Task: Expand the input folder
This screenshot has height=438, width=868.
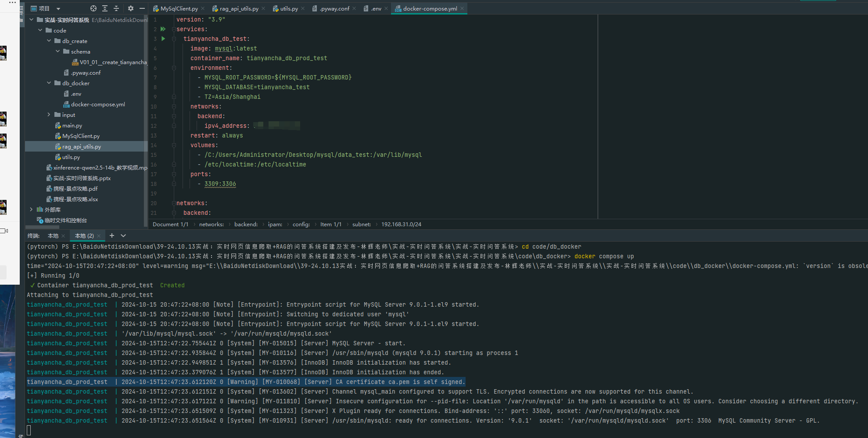Action: click(49, 115)
